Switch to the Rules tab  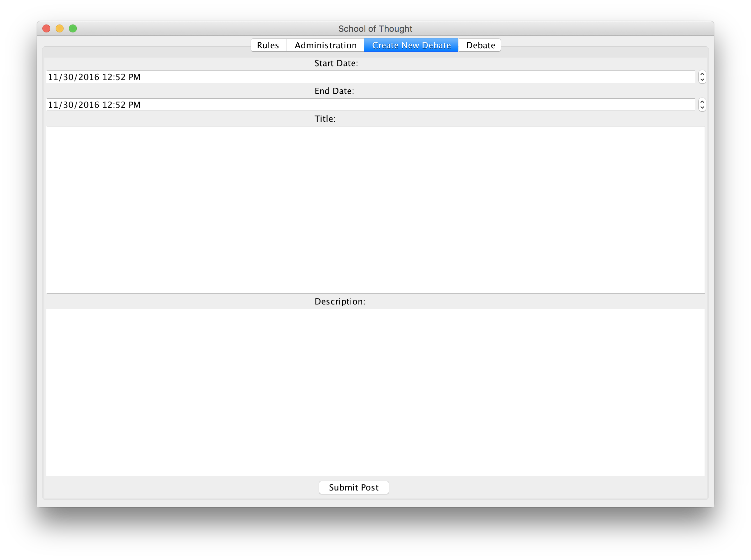[x=268, y=45]
